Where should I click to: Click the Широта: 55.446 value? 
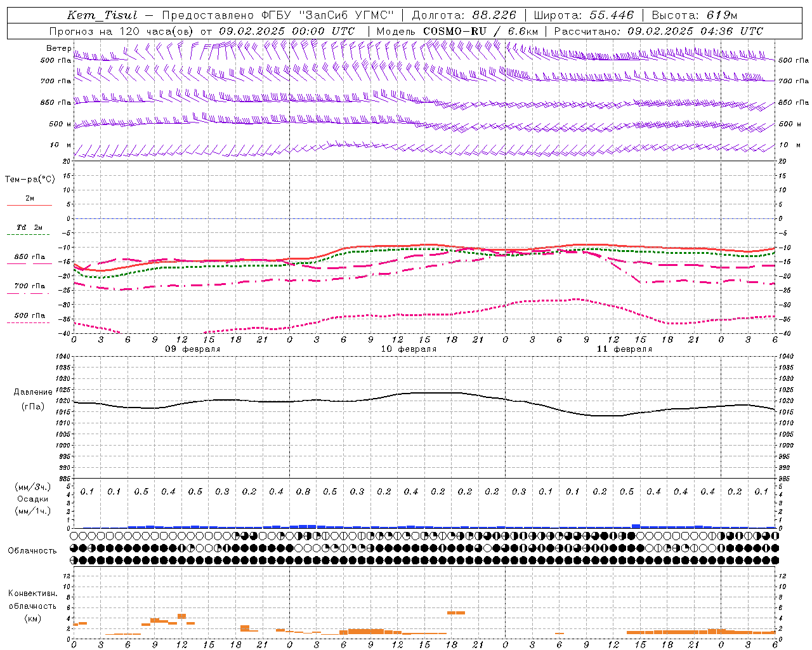(584, 16)
